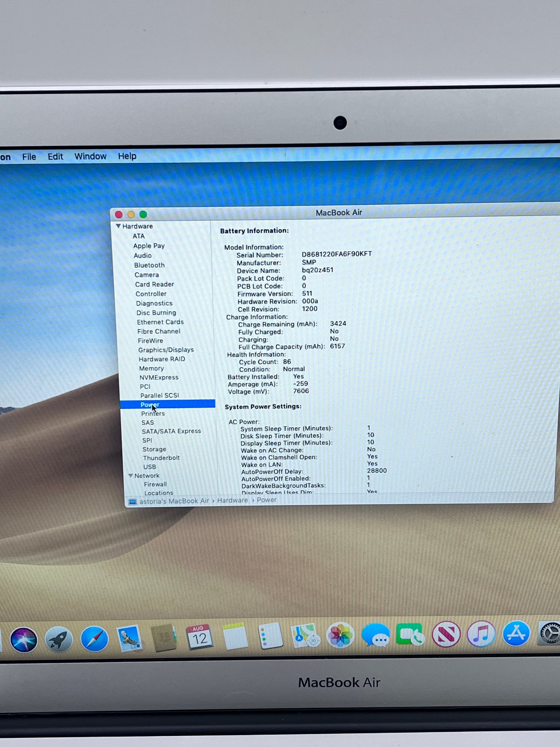Open System Preferences gear icon
560x747 pixels.
[x=550, y=633]
